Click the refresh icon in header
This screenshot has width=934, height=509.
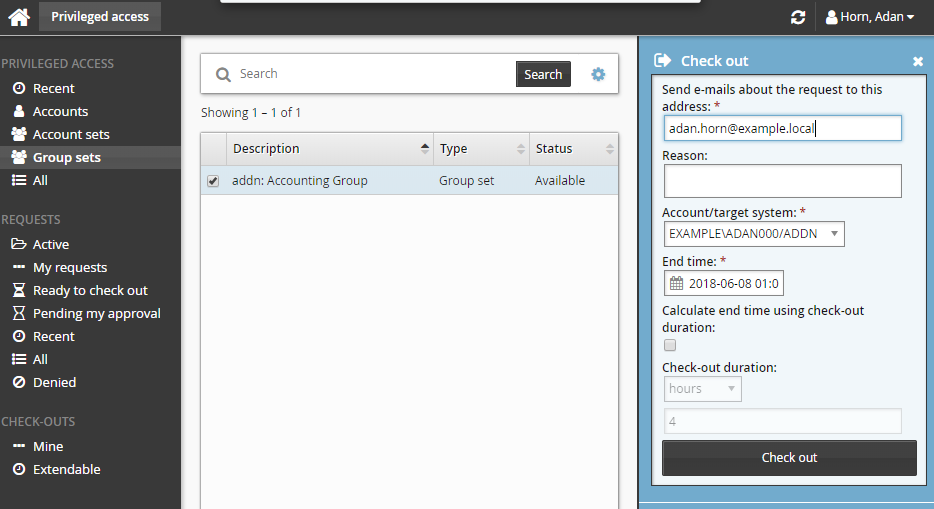[797, 17]
